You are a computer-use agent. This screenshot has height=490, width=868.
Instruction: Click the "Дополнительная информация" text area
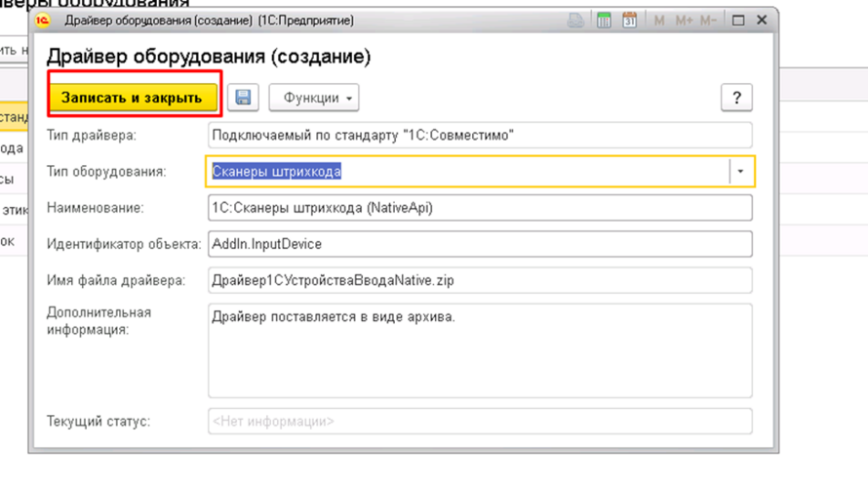point(480,350)
